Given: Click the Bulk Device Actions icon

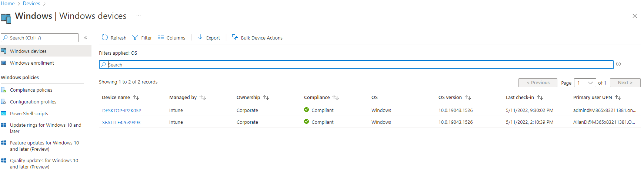Looking at the screenshot, I should (x=235, y=37).
